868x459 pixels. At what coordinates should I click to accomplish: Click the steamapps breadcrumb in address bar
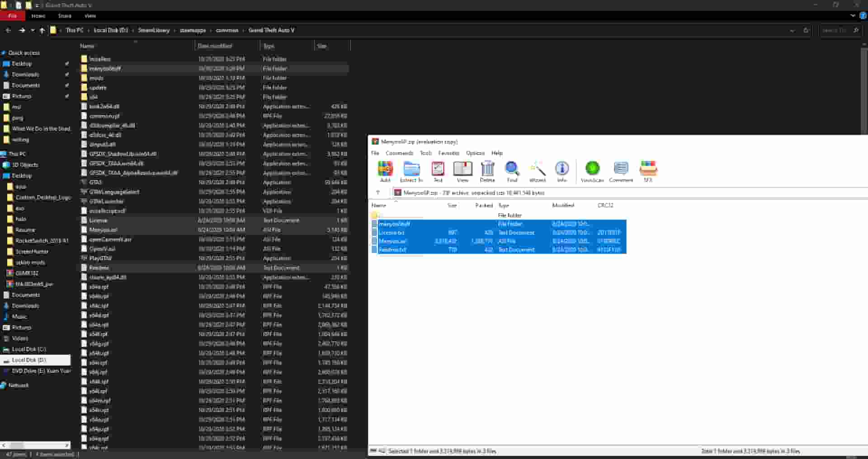(x=193, y=30)
